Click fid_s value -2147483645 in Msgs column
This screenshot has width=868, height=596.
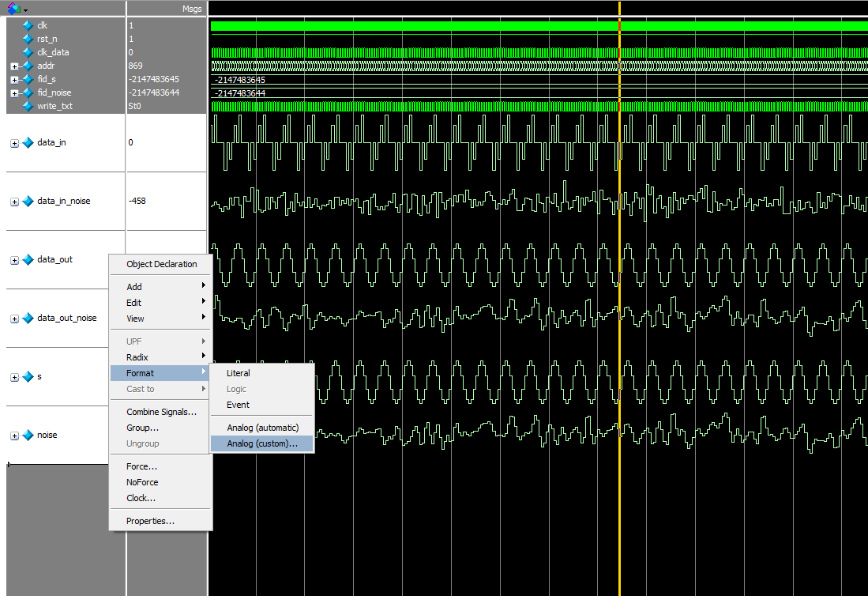click(154, 79)
